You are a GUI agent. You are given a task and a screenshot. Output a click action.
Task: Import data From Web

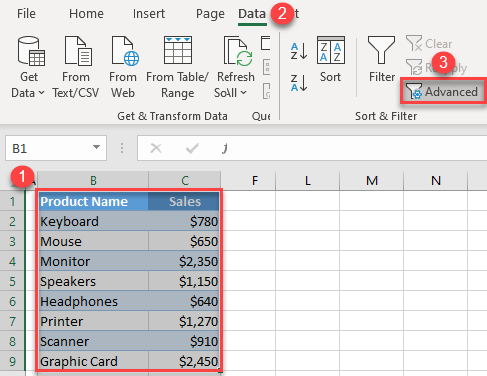point(123,68)
